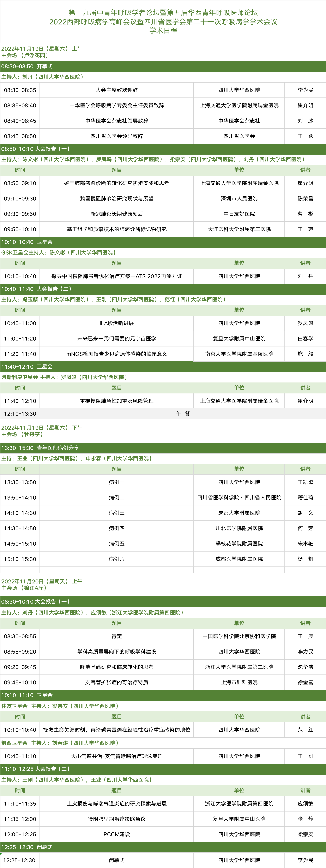Select the unit '四川省医学科学院·四川省人民医院'
Image resolution: width=326 pixels, height=868 pixels.
click(239, 498)
